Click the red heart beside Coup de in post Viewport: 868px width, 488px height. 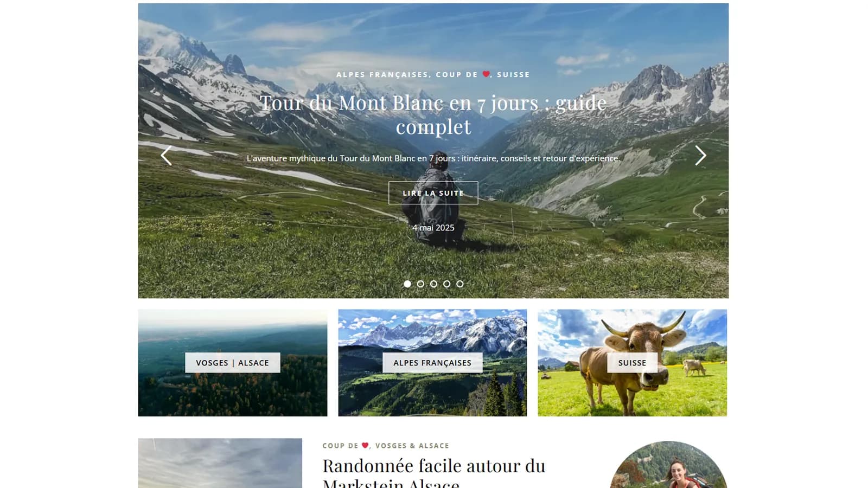pyautogui.click(x=365, y=445)
